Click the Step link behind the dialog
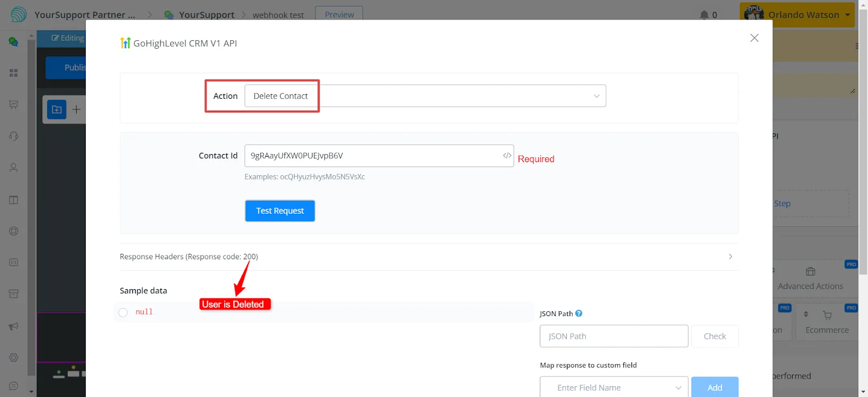Screen dimensions: 868x397 tap(782, 204)
